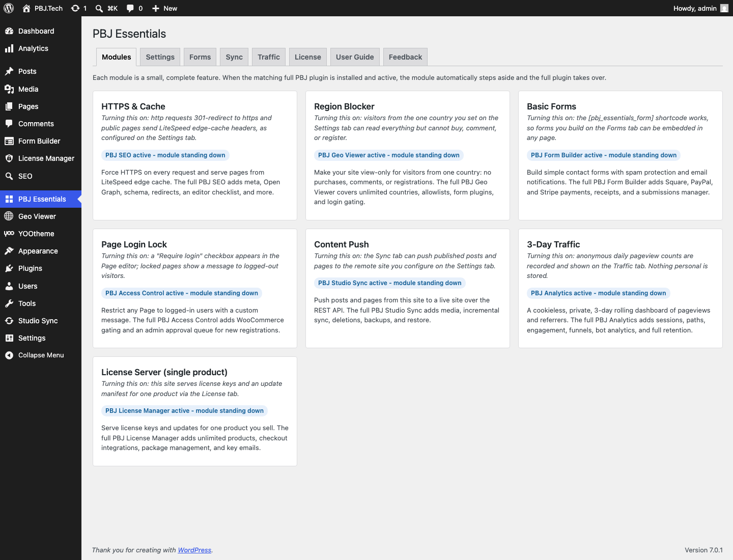Image resolution: width=733 pixels, height=560 pixels.
Task: Click the Settings sliders icon in sidebar
Action: click(9, 338)
